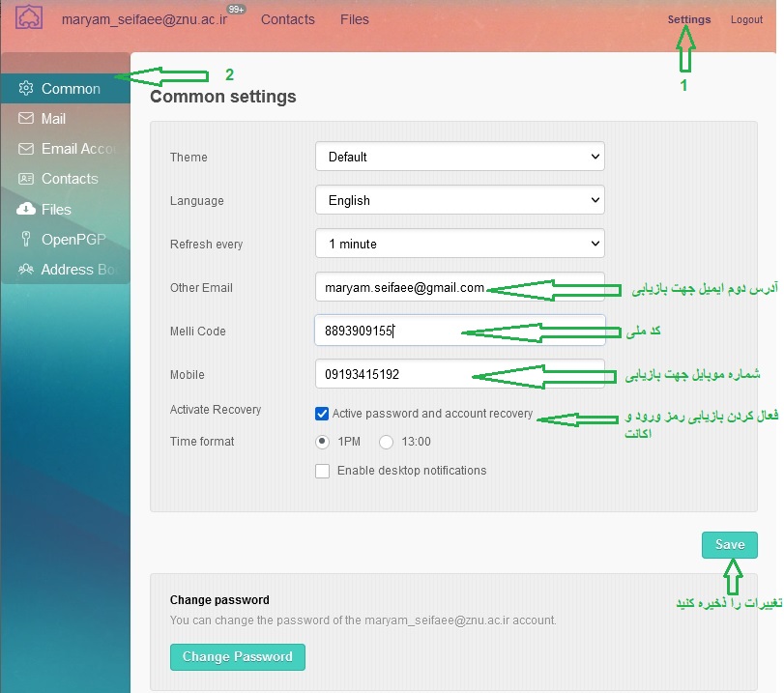The width and height of the screenshot is (784, 693).
Task: Open Email Accounts envelope icon
Action: point(26,149)
